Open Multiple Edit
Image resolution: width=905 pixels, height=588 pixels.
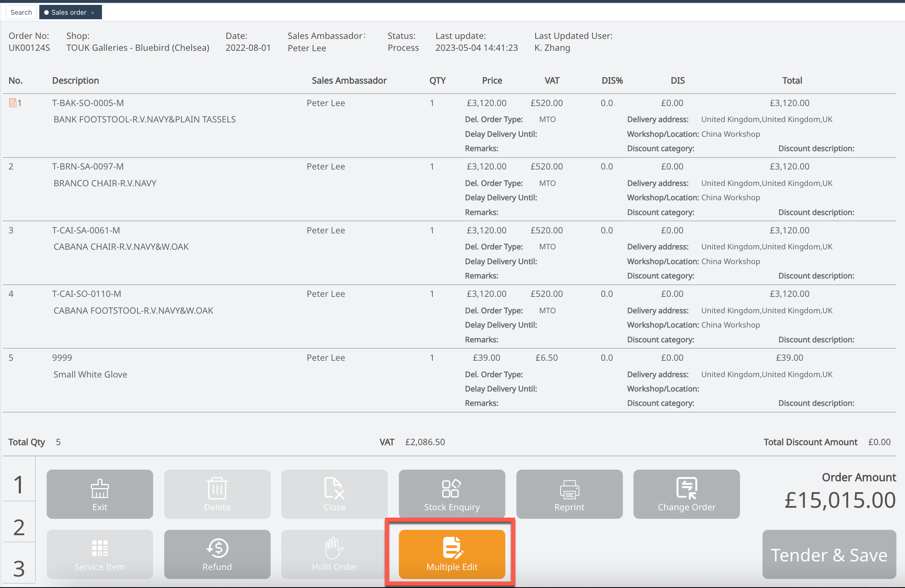[452, 554]
